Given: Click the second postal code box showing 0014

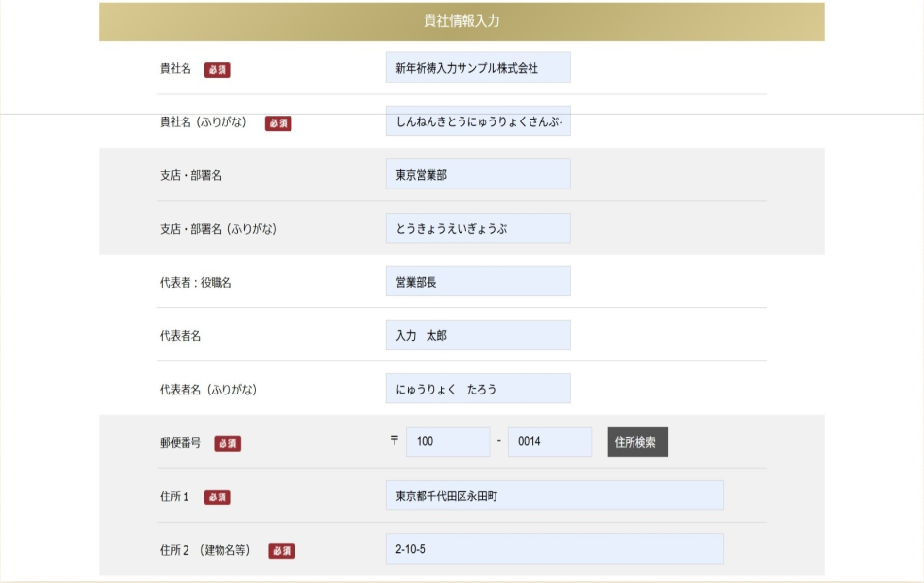Looking at the screenshot, I should (x=549, y=441).
